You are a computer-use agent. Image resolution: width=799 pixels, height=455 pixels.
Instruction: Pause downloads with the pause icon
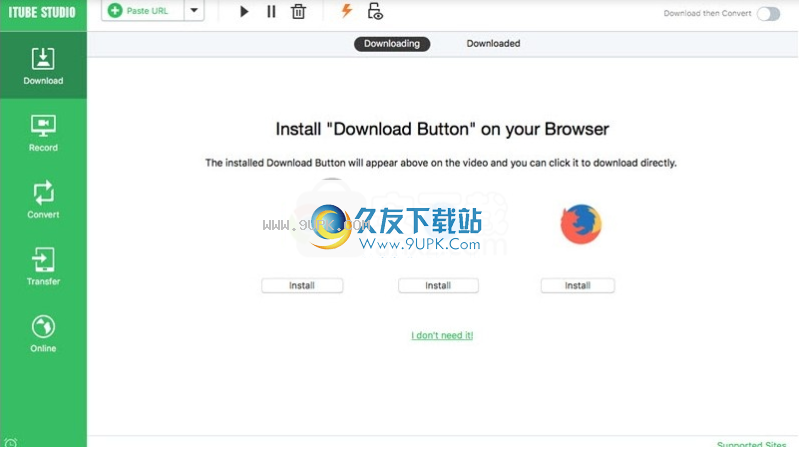click(271, 11)
